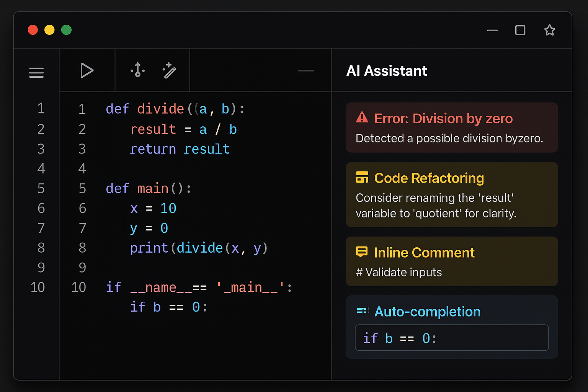Run the code with play button

[x=87, y=70]
